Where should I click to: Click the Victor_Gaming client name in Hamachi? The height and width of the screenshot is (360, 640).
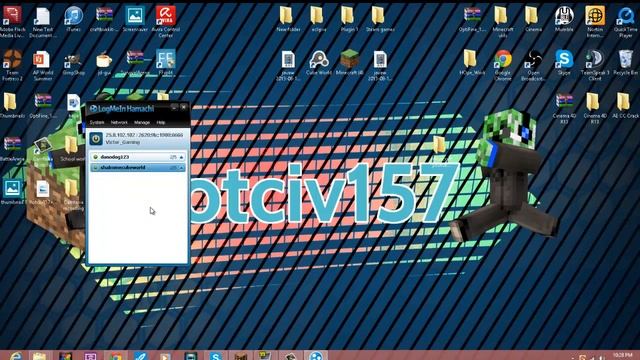pyautogui.click(x=122, y=142)
